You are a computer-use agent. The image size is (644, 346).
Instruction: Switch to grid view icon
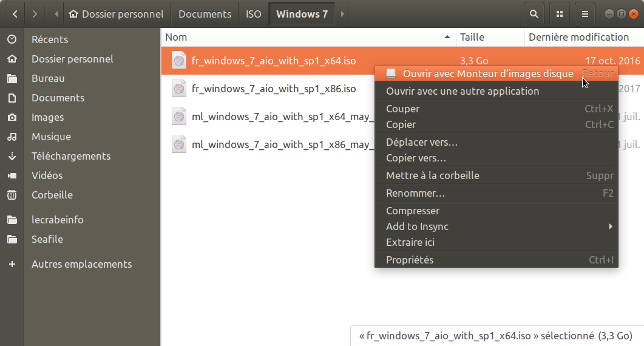point(560,14)
